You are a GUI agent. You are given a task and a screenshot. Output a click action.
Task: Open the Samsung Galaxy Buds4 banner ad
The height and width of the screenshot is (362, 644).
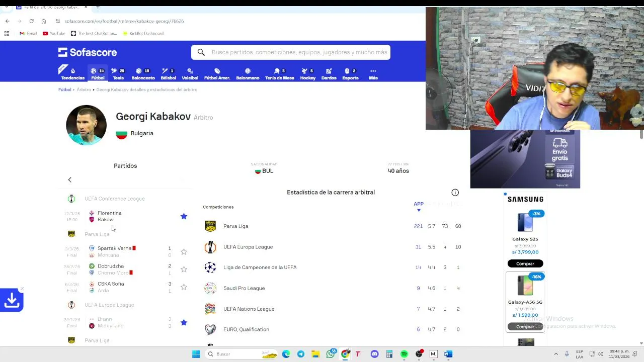point(525,159)
